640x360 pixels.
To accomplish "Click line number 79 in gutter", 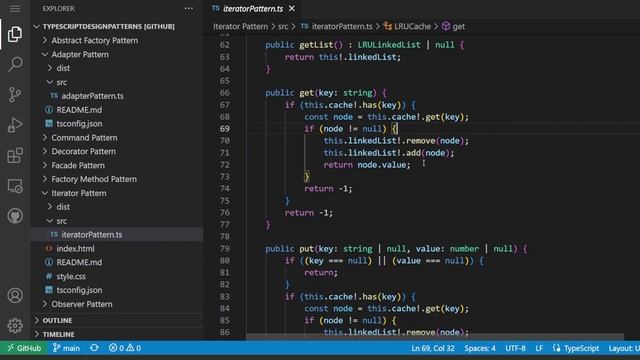I will (x=224, y=249).
